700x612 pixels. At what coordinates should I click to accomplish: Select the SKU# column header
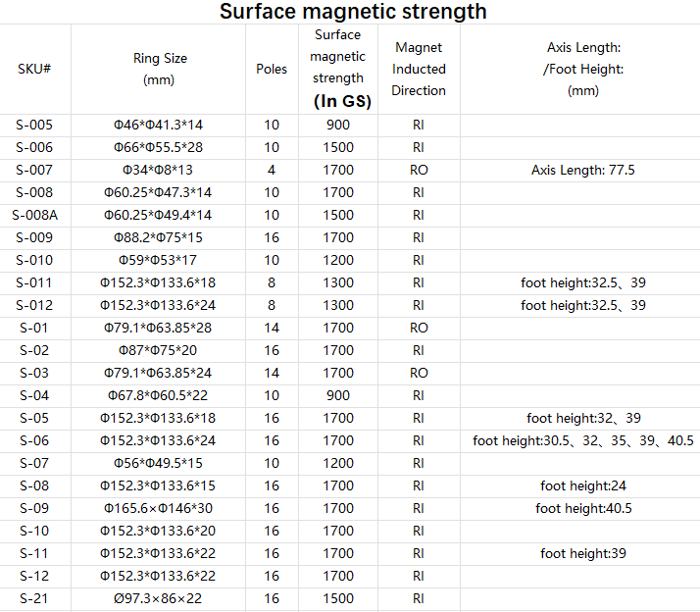point(34,70)
